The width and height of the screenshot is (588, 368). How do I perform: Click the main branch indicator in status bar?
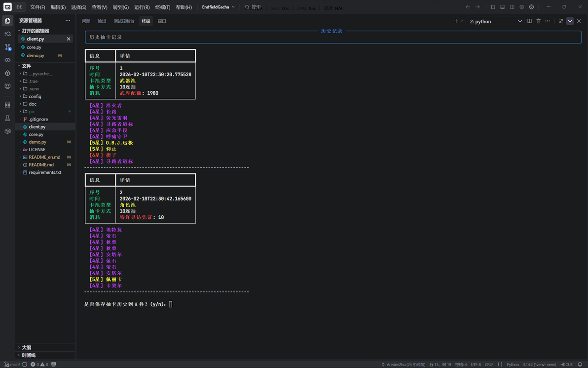(x=12, y=364)
